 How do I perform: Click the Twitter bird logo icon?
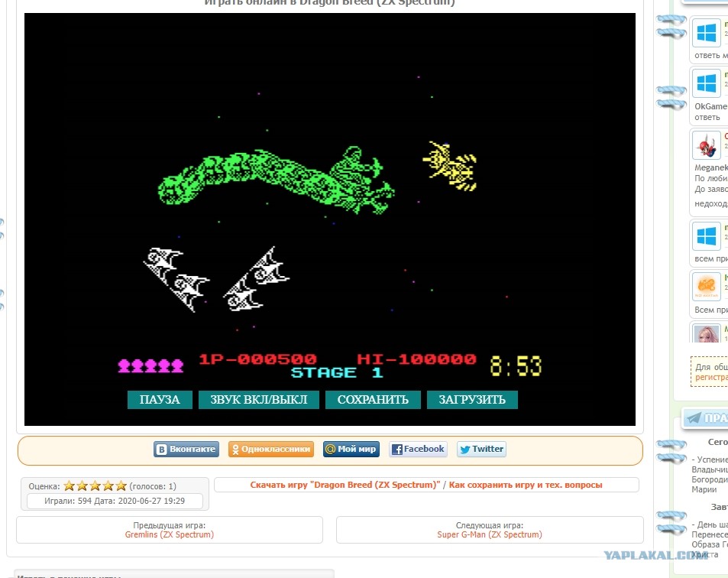pyautogui.click(x=464, y=450)
